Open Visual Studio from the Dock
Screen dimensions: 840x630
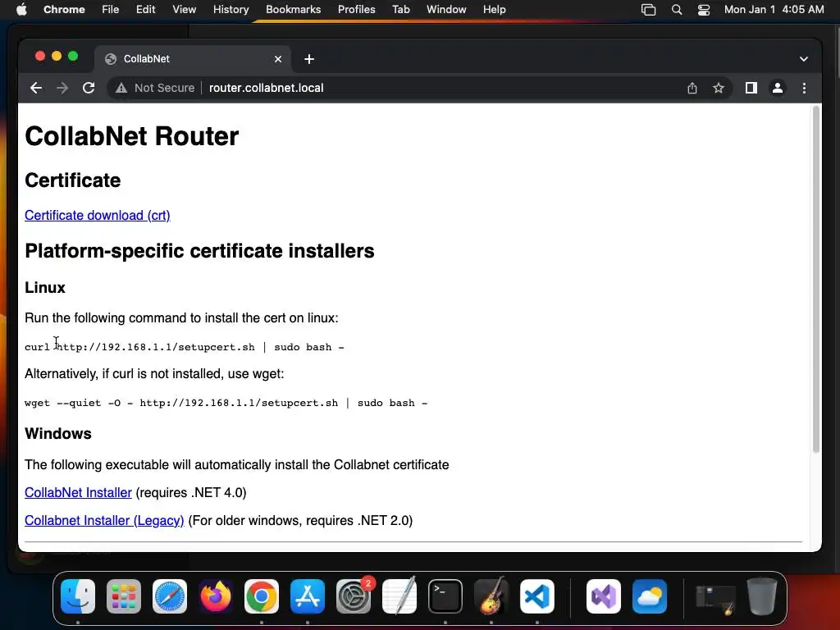(604, 596)
